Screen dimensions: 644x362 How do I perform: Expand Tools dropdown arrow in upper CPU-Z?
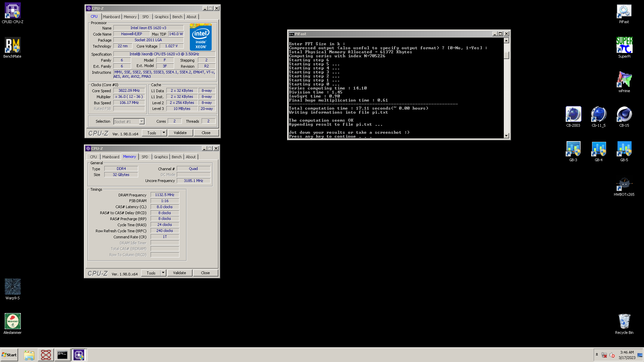164,133
